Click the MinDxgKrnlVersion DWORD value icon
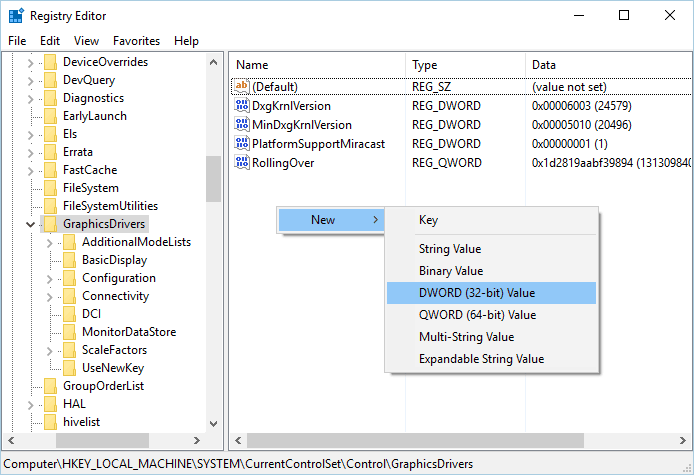This screenshot has height=475, width=694. (242, 124)
